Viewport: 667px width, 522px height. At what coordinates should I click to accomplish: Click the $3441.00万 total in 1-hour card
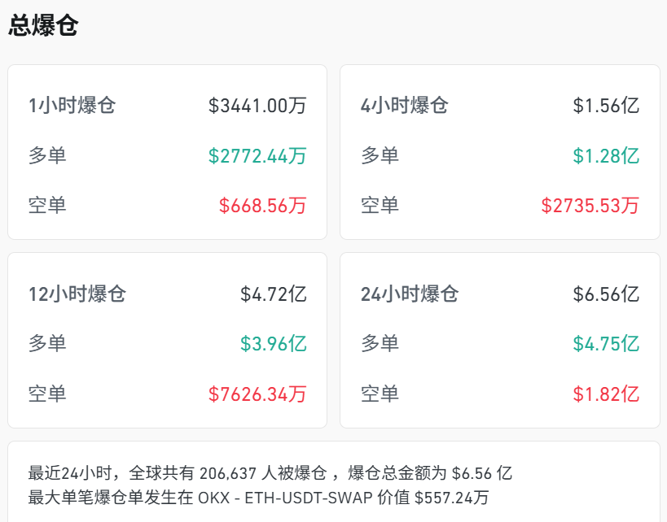tap(257, 105)
